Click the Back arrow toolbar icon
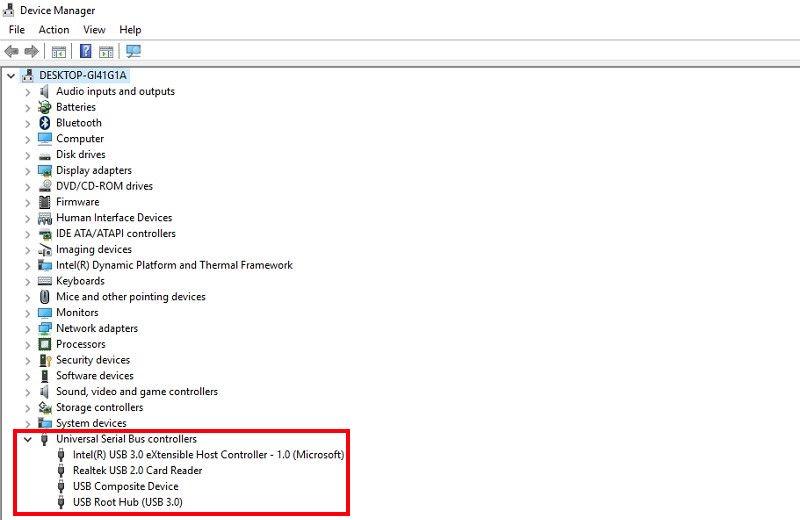 12,51
